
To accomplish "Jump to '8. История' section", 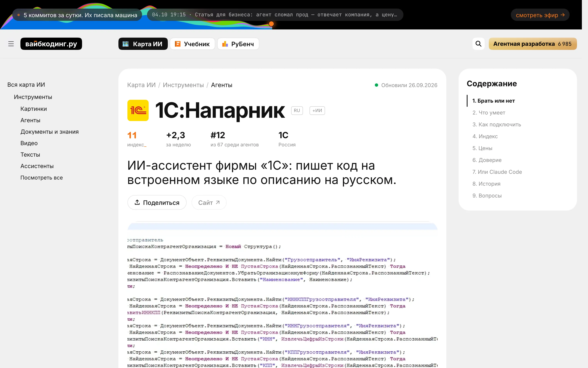I will coord(486,184).
